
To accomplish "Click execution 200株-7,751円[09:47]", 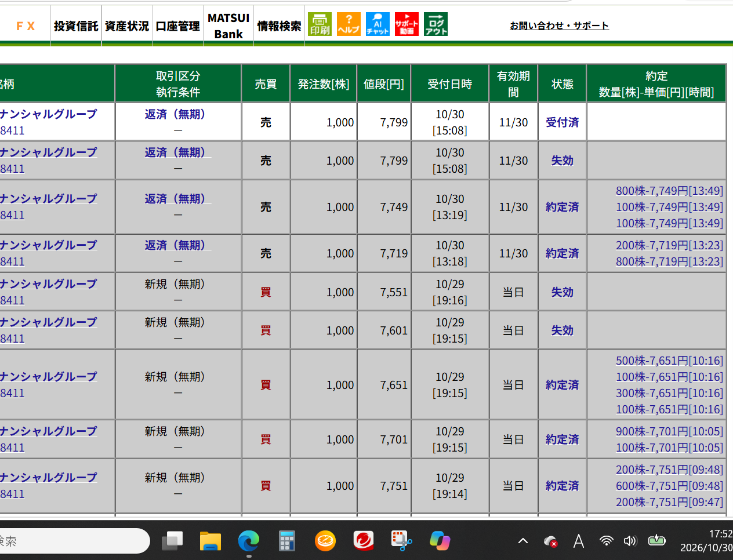I will tap(669, 502).
